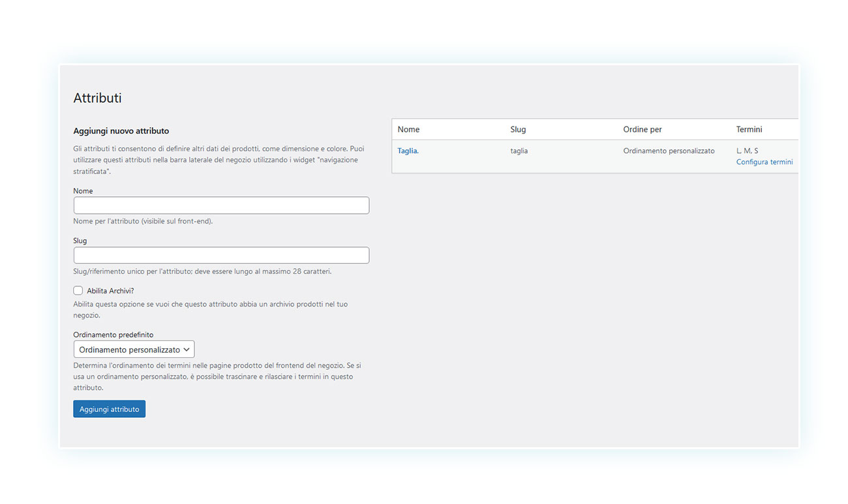Click the Termini column header
Viewport: 848px width, 504px height.
750,129
